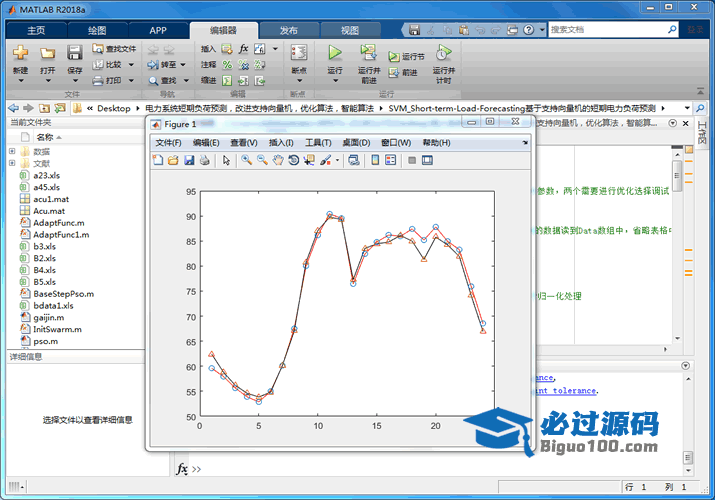Viewport: 715px width, 500px height.
Task: Click the 保存 save disk icon in ribbon
Action: 75,53
